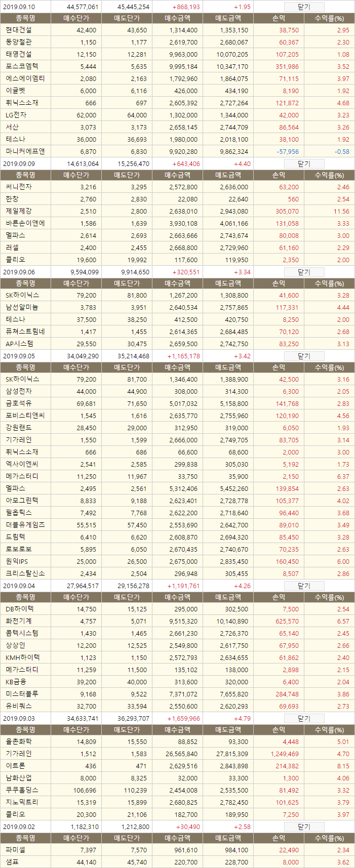This screenshot has width=355, height=868.
Task: Select the 11.56 return rate value
Action: pos(342,211)
